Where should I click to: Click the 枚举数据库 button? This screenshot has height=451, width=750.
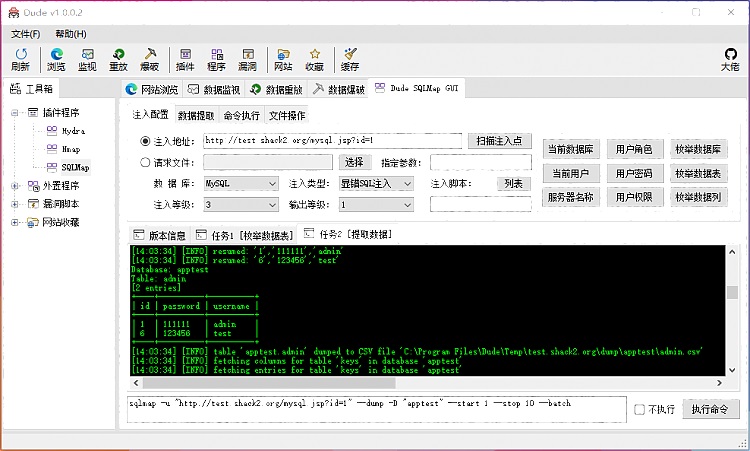(698, 149)
